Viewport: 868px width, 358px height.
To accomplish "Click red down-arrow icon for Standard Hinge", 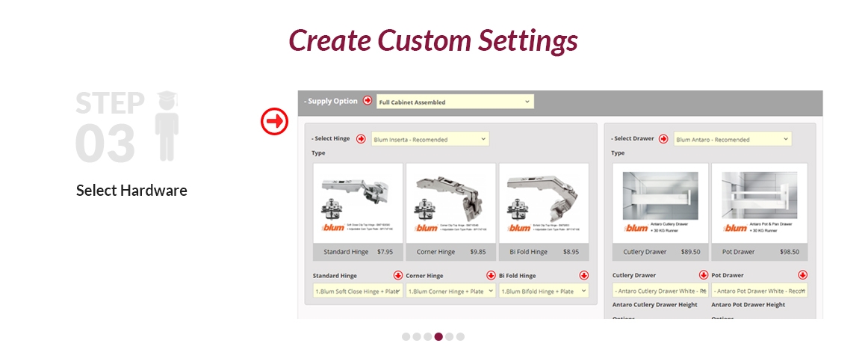I will 398,275.
